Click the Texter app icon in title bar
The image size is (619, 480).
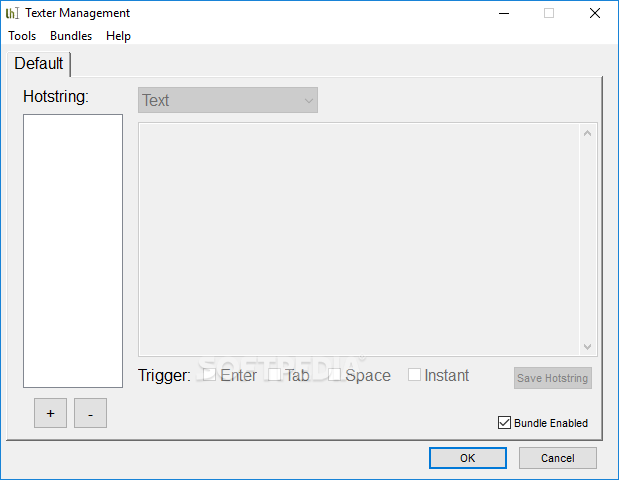click(x=12, y=13)
